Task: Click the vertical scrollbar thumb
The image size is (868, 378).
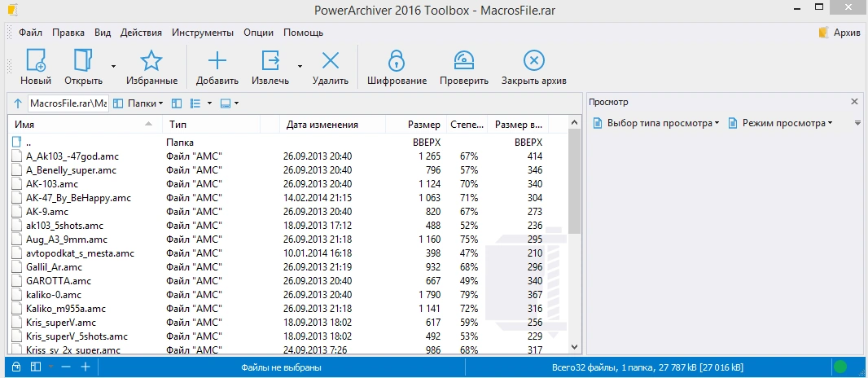Action: click(574, 182)
